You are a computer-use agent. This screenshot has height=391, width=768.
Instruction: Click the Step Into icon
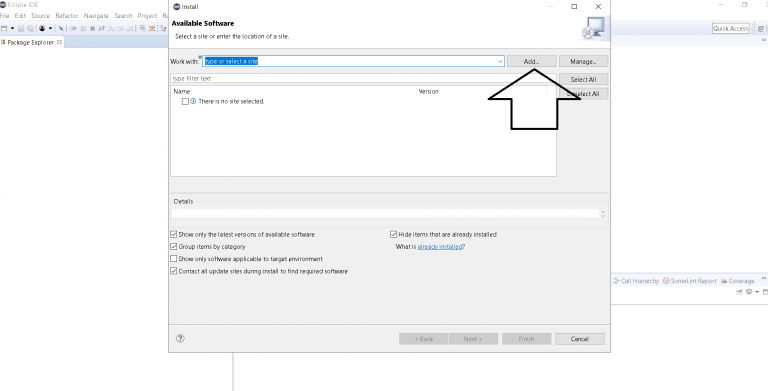[111, 28]
